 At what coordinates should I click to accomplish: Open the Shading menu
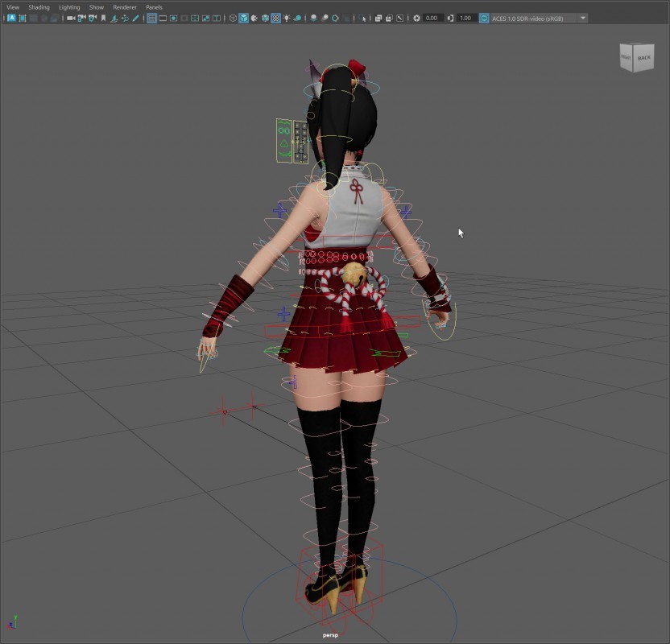tap(39, 7)
